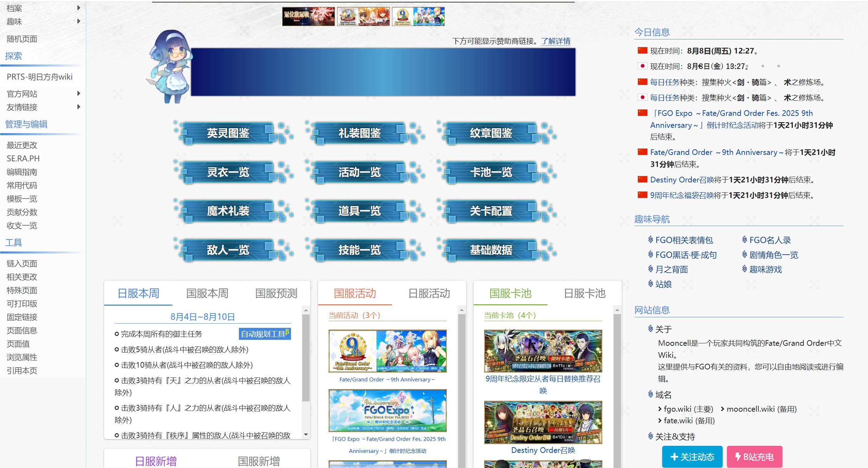868x468 pixels.
Task: Switch to the 国服新增 tab
Action: tap(259, 461)
